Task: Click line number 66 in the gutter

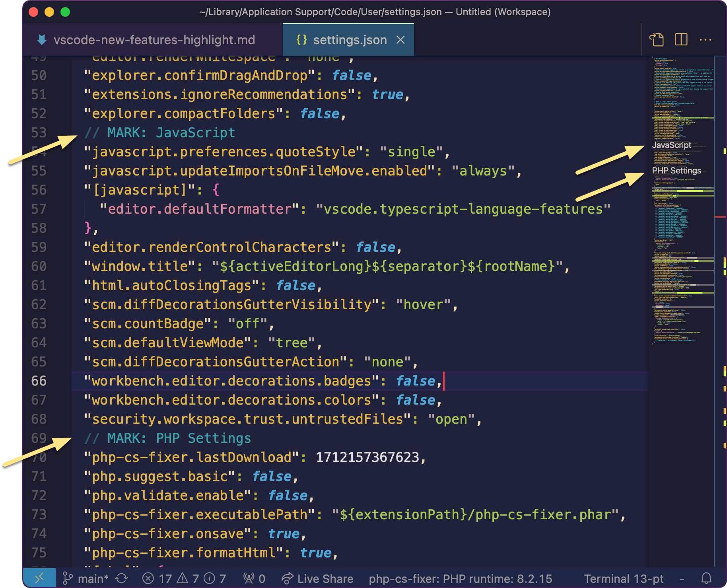Action: click(39, 381)
